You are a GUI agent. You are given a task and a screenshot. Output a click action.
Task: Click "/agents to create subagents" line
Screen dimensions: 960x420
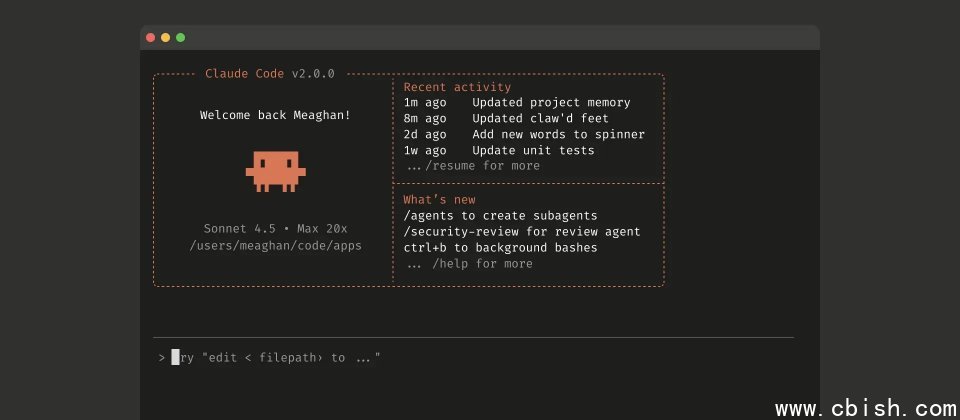click(500, 216)
